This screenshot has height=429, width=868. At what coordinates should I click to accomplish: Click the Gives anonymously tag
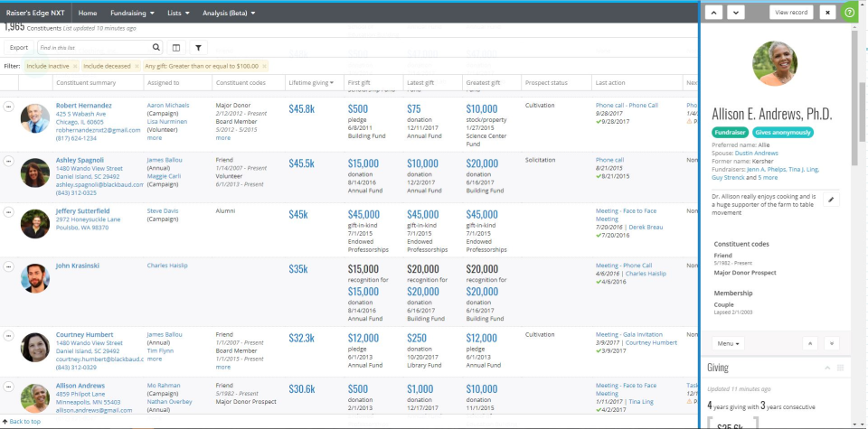pyautogui.click(x=783, y=133)
